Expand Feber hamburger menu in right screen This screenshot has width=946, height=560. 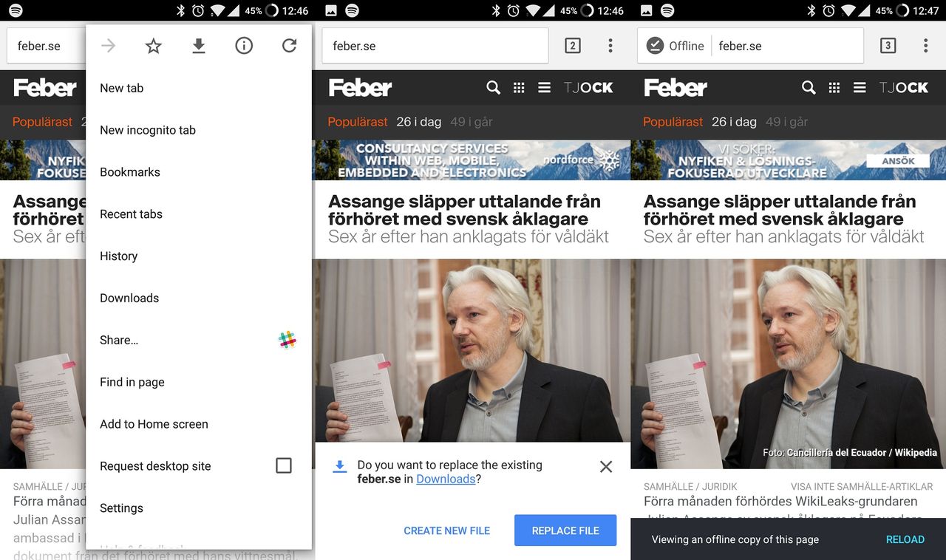[860, 88]
